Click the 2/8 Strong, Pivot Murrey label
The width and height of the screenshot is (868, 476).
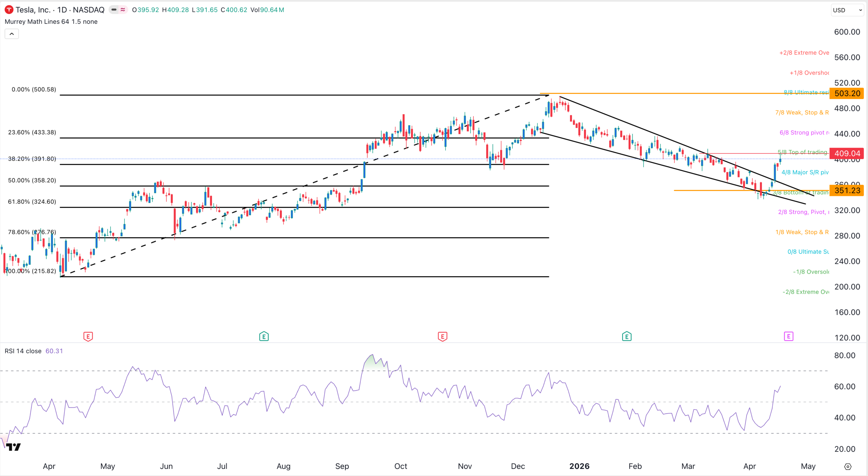(803, 212)
